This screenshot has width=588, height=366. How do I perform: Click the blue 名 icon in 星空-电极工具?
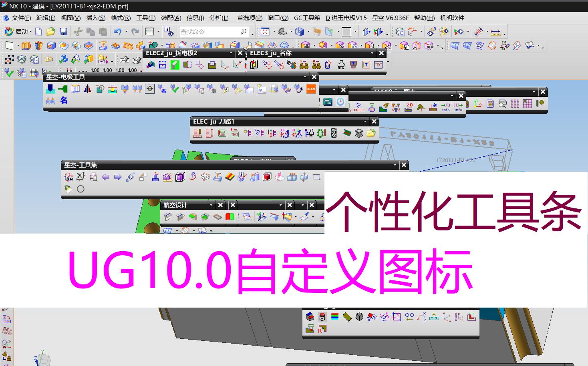tap(64, 100)
